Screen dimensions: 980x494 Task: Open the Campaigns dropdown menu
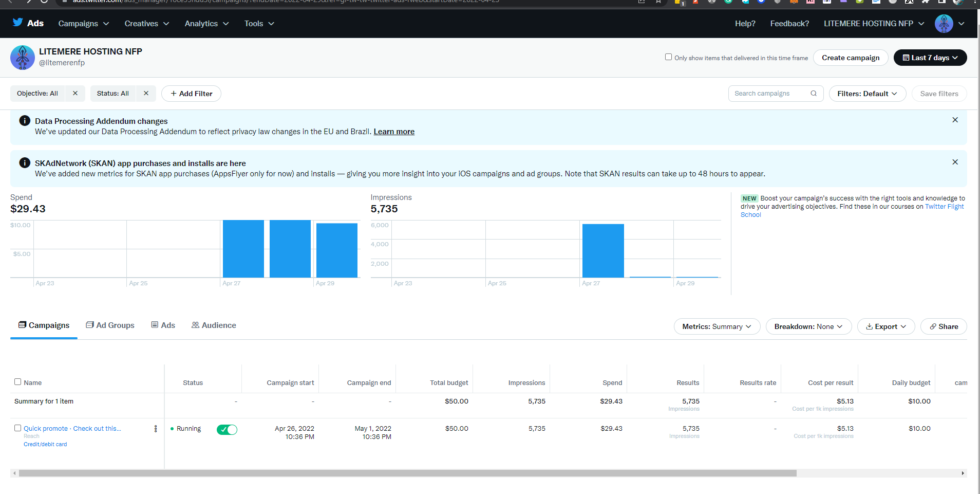[x=84, y=24]
